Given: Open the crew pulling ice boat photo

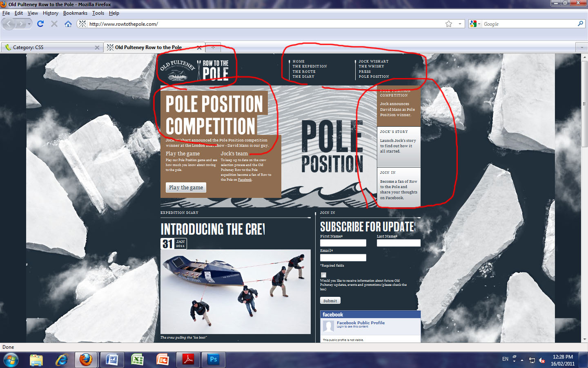Looking at the screenshot, I should click(236, 292).
